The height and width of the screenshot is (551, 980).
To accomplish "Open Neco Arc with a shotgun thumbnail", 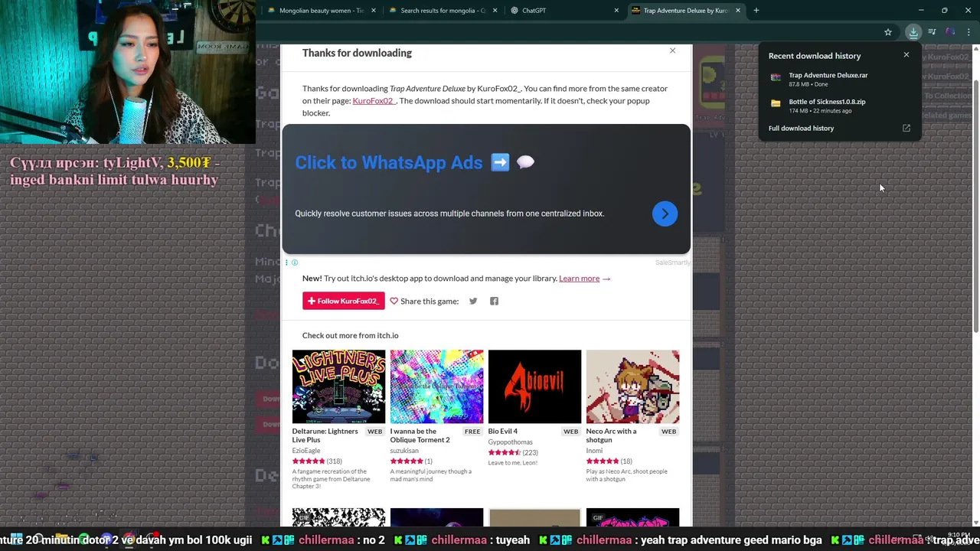I will pyautogui.click(x=632, y=386).
